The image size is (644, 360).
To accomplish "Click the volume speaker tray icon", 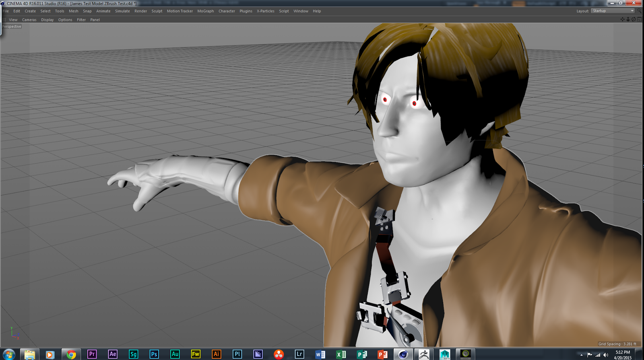I will click(x=606, y=355).
